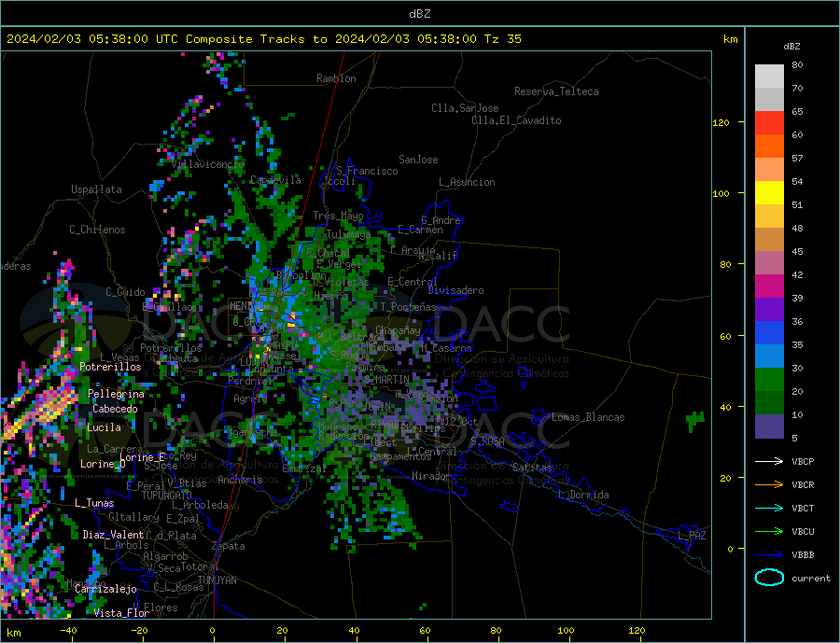Click the blue VBBB arrow in legend
The width and height of the screenshot is (840, 643).
769,554
